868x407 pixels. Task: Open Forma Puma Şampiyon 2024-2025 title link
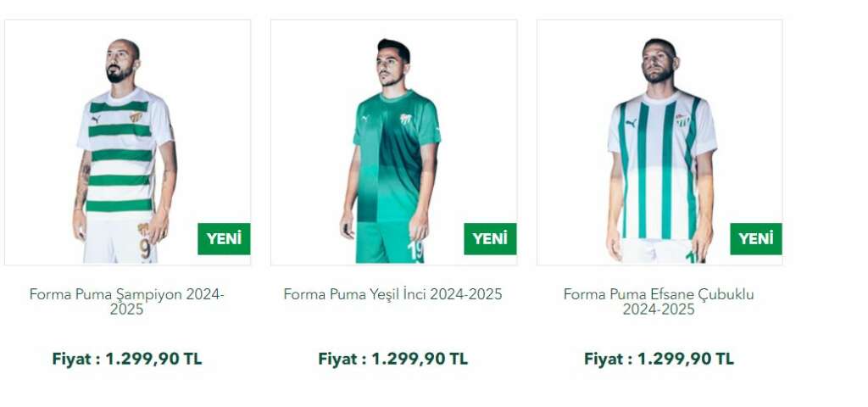pos(127,301)
